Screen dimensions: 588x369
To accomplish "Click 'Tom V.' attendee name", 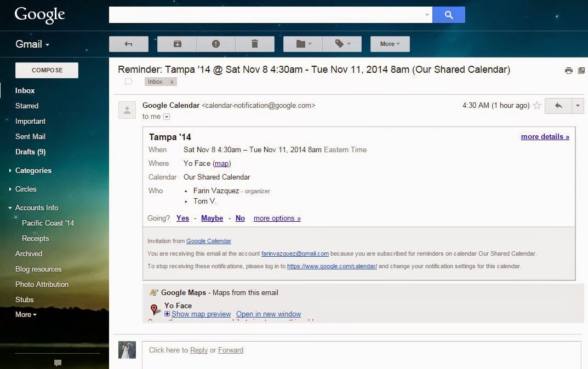I will click(205, 201).
